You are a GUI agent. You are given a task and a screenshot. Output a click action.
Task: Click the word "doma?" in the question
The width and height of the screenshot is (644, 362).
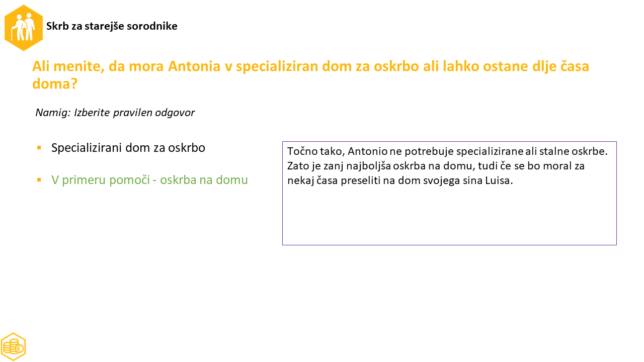pos(55,83)
